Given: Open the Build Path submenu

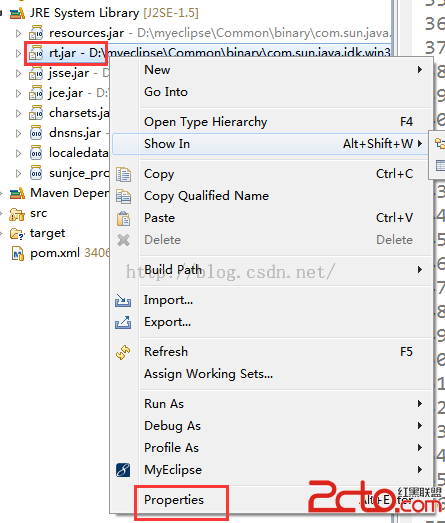Looking at the screenshot, I should click(271, 270).
